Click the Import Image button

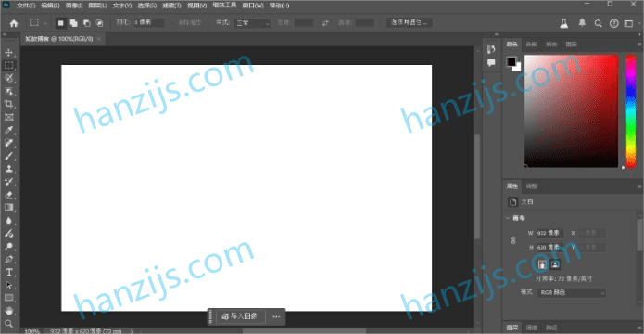[x=239, y=316]
